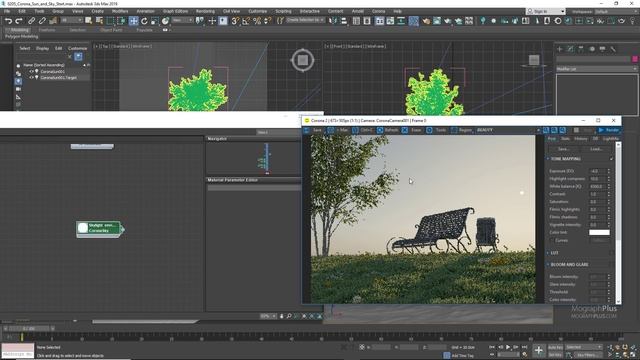Viewport: 640px width, 360px height.
Task: Open the Sign In dropdown
Action: (546, 11)
